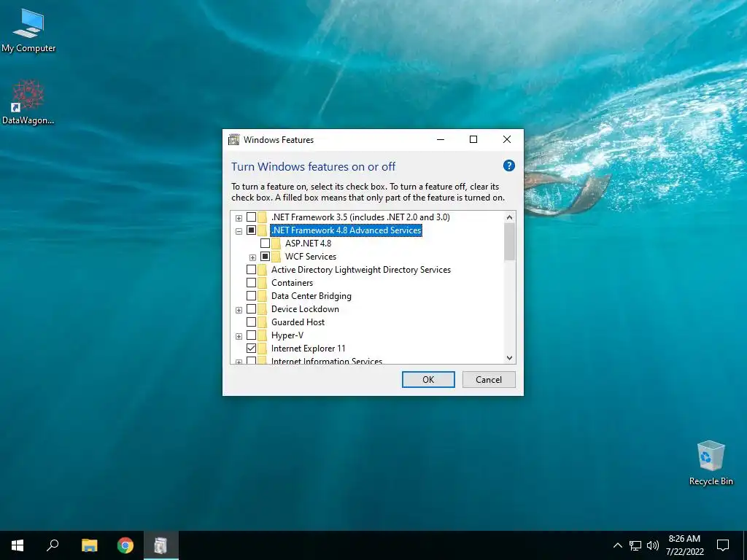
Task: Check the ASP.NET 4.8 checkbox
Action: point(266,244)
